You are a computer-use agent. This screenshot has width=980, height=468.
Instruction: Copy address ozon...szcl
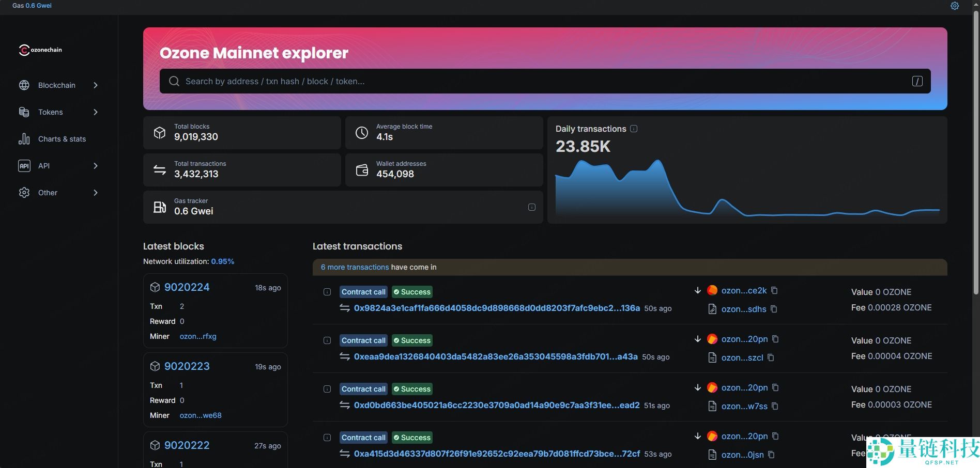click(x=771, y=357)
